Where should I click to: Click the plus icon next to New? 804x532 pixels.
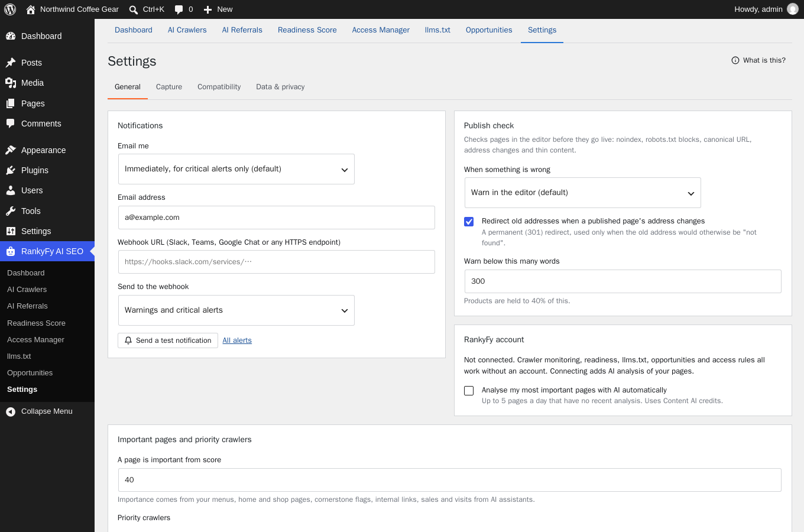click(208, 9)
